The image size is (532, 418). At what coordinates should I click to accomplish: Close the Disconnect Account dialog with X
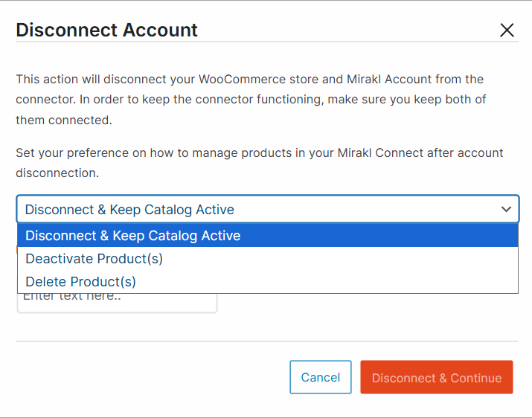pyautogui.click(x=507, y=30)
